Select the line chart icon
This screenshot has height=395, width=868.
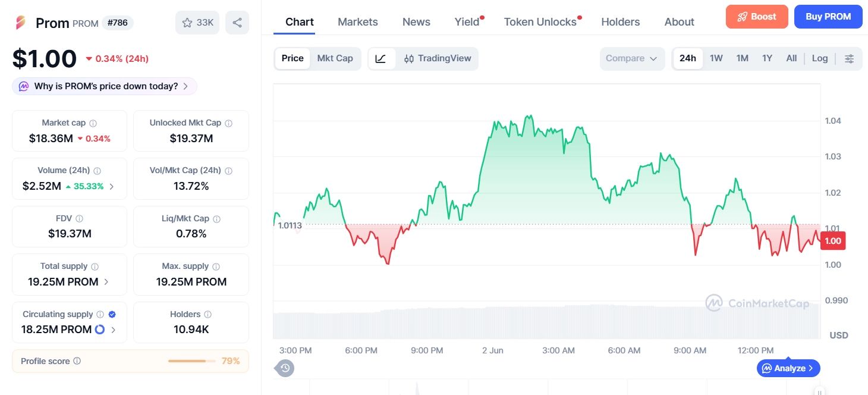coord(381,58)
